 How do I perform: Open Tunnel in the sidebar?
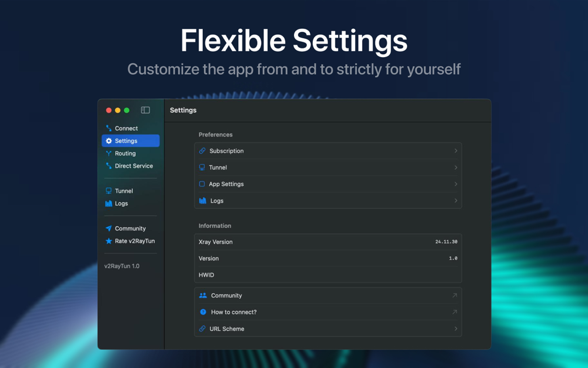[131, 191]
